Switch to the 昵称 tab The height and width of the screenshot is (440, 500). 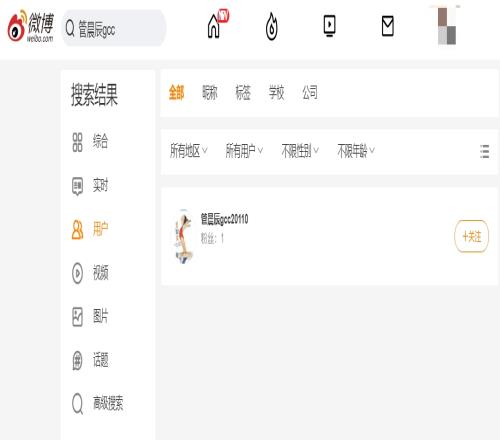click(210, 92)
